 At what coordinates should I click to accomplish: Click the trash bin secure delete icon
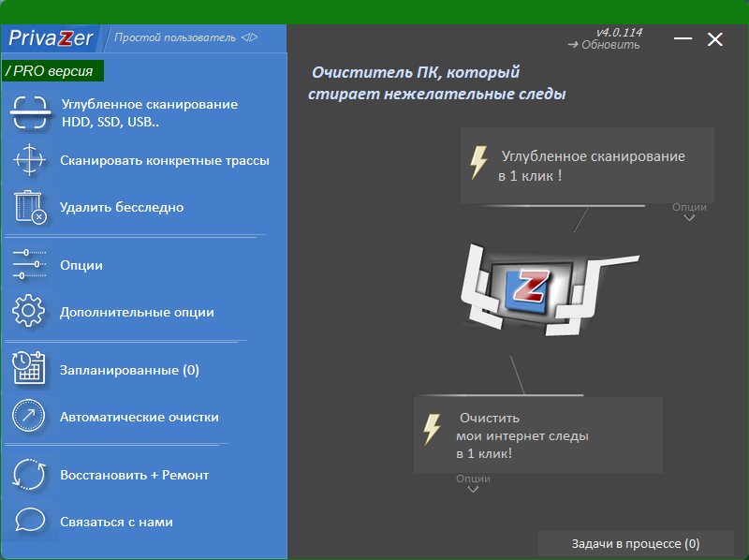click(29, 207)
